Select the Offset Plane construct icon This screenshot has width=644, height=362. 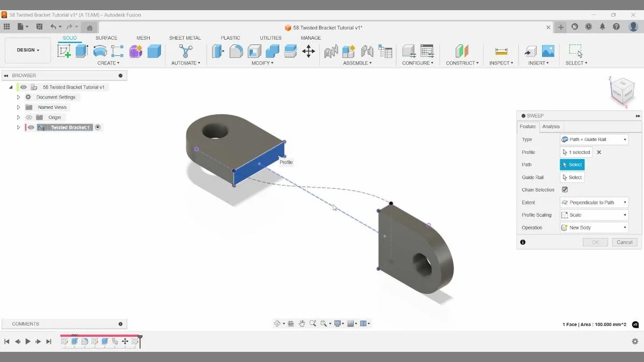(x=462, y=51)
